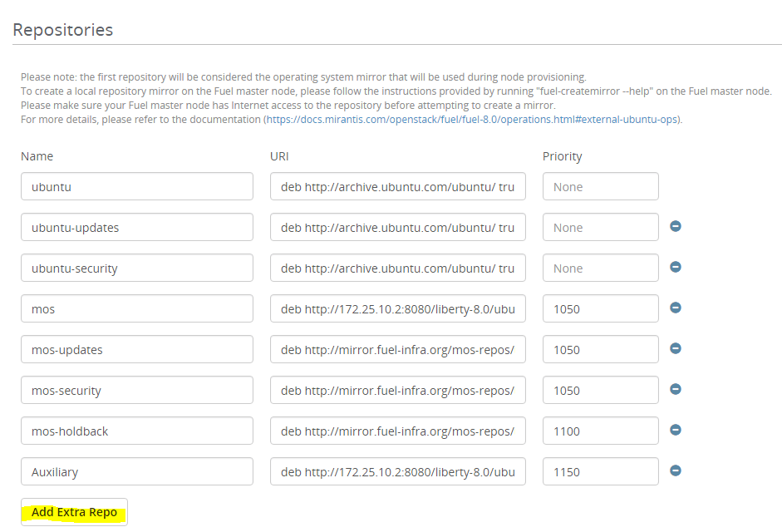Screen dimensions: 782x532
Task: Click the mos-updates URI input
Action: 397,350
